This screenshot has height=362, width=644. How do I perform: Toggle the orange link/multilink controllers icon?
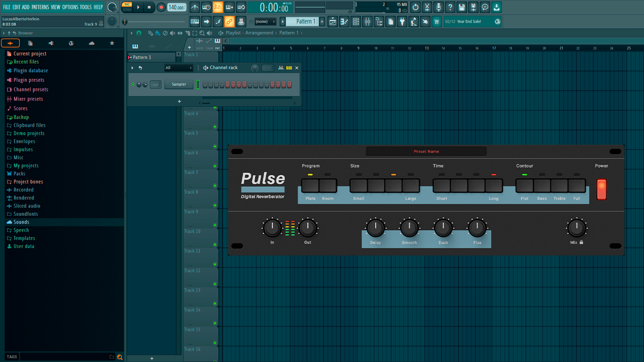click(230, 21)
